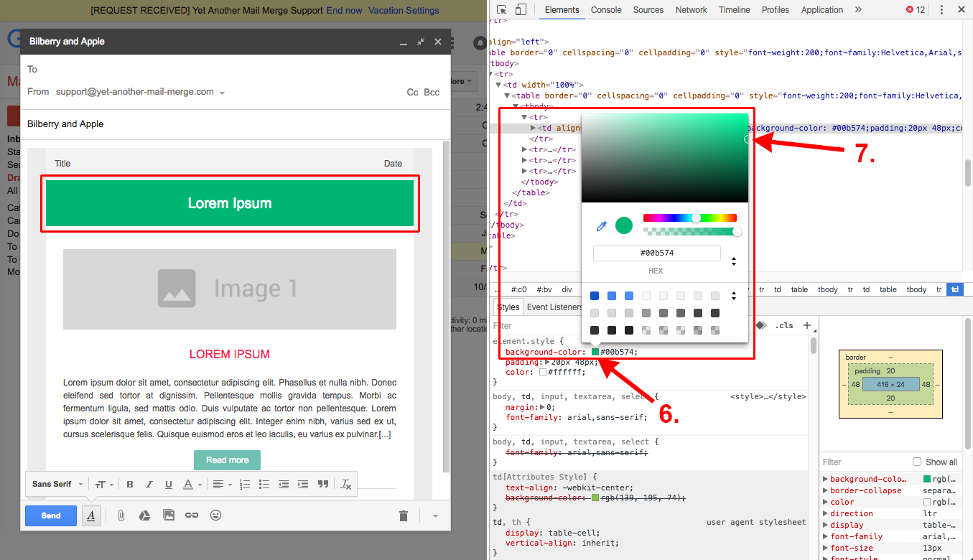Insert an emoji into the email
Image resolution: width=973 pixels, height=560 pixels.
coord(215,515)
